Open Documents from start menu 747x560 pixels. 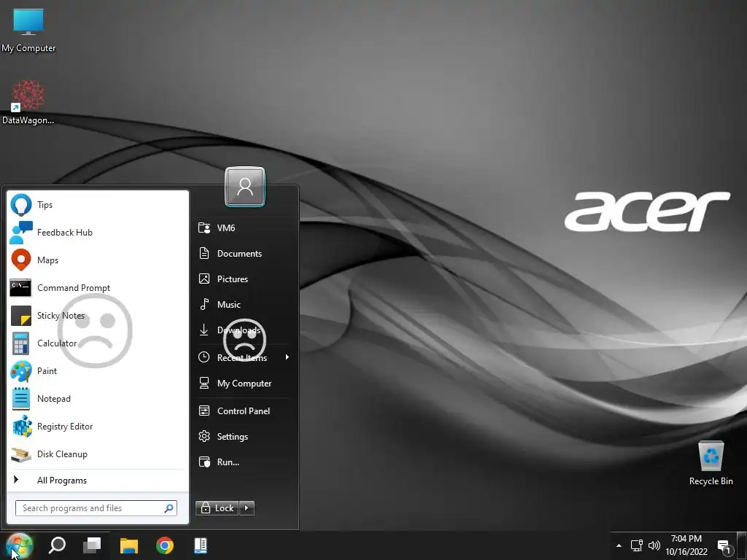click(x=243, y=253)
